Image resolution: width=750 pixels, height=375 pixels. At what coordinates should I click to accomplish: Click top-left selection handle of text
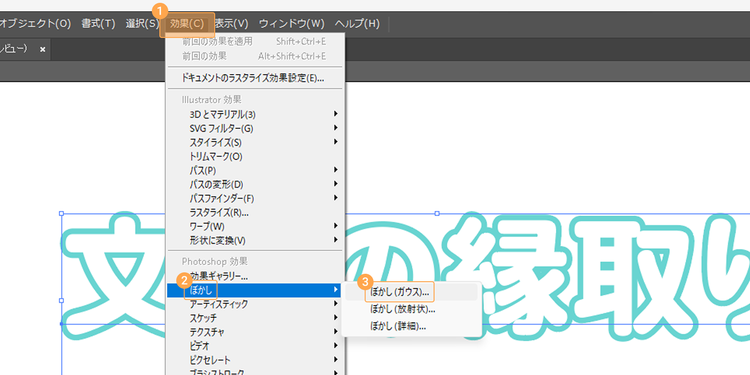click(x=61, y=213)
